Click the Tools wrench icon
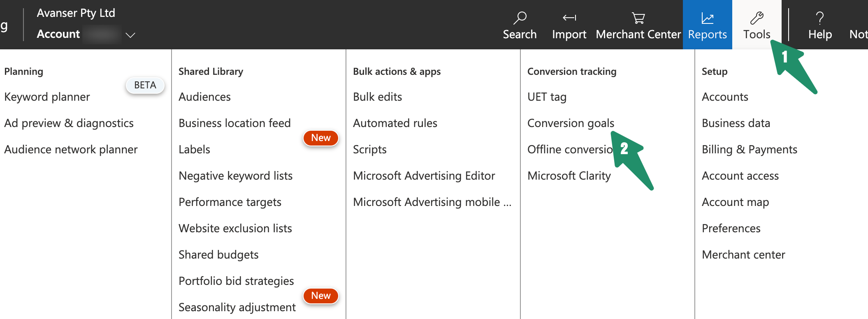 click(x=757, y=18)
